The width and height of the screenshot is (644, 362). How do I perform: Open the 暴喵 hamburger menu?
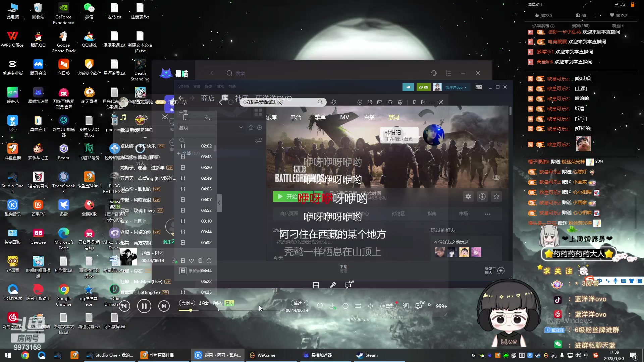(x=448, y=73)
